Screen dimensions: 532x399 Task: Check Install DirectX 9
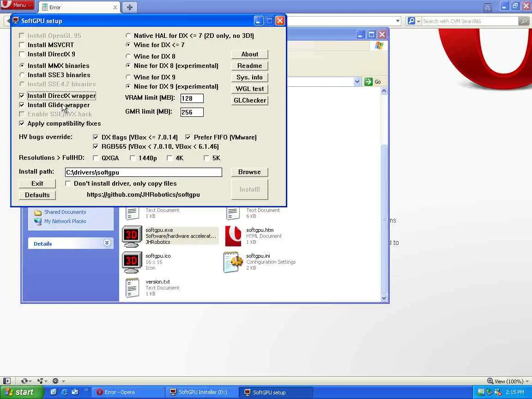(22, 54)
